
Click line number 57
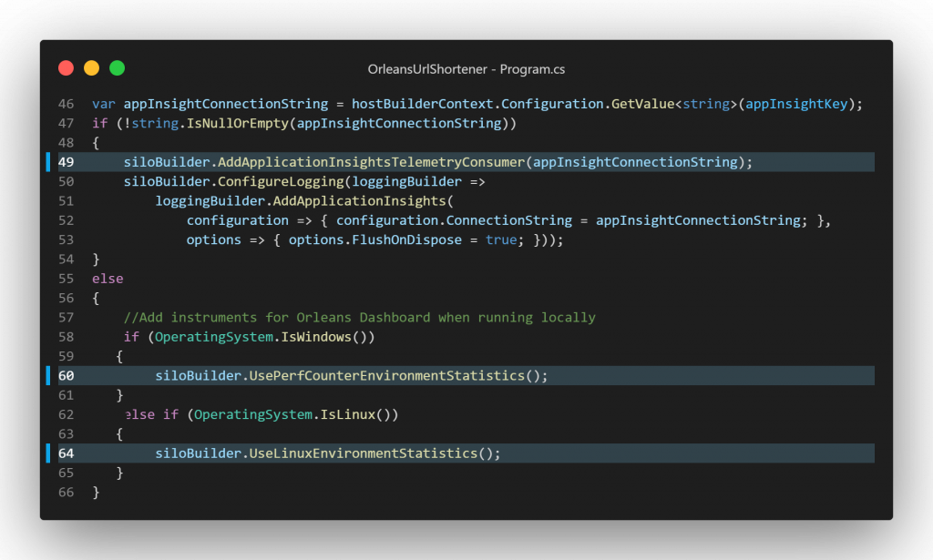point(66,318)
